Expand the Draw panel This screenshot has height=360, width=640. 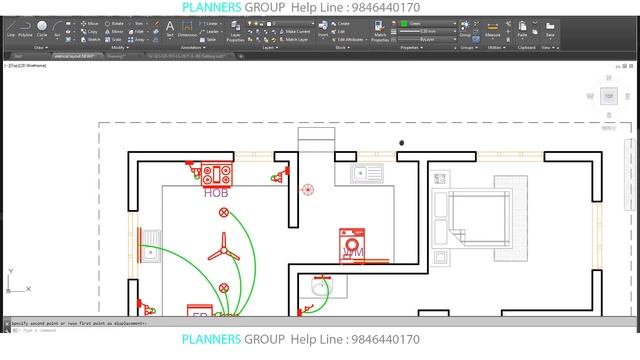40,48
